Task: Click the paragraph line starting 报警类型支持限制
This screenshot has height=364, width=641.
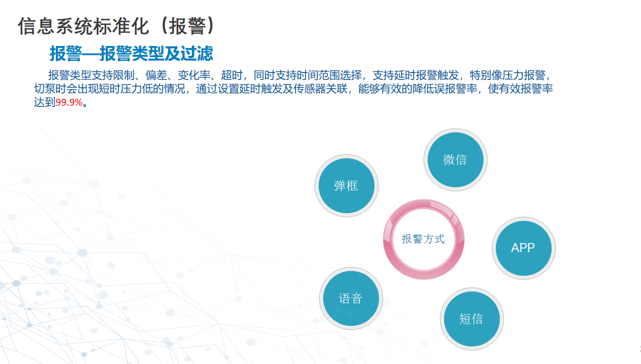Action: point(299,75)
